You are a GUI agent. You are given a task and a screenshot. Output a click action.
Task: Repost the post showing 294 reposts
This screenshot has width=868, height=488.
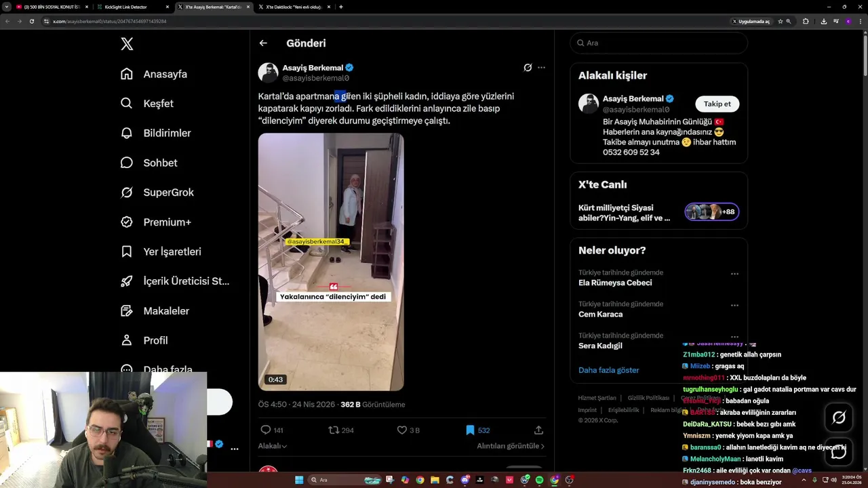tap(341, 430)
